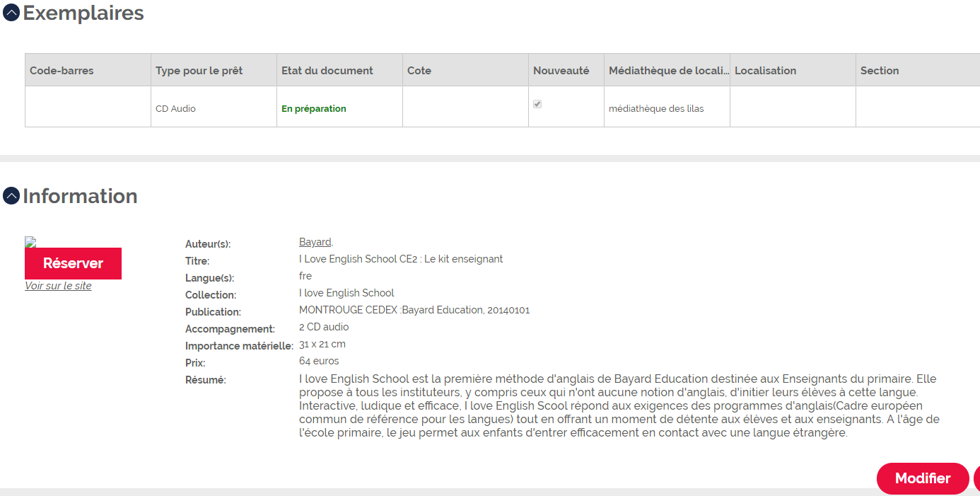Click the title I Love English School CE2
This screenshot has height=496, width=980.
[x=401, y=259]
